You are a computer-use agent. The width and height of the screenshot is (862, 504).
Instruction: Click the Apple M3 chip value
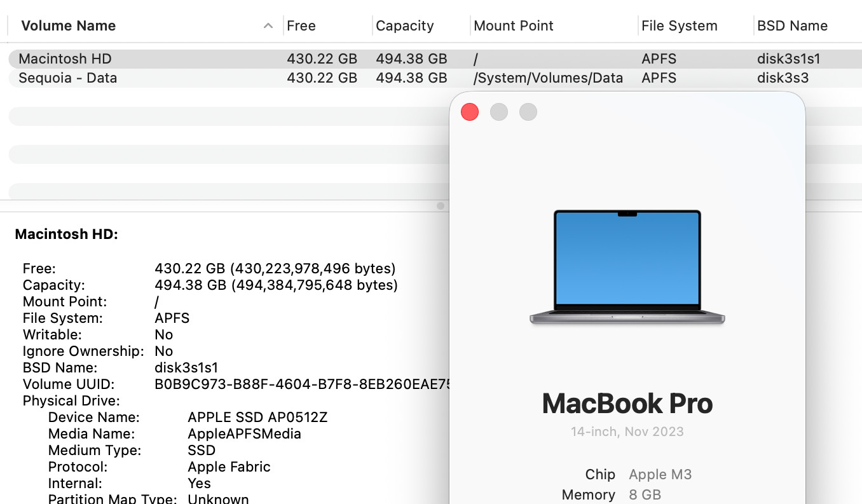pos(660,475)
